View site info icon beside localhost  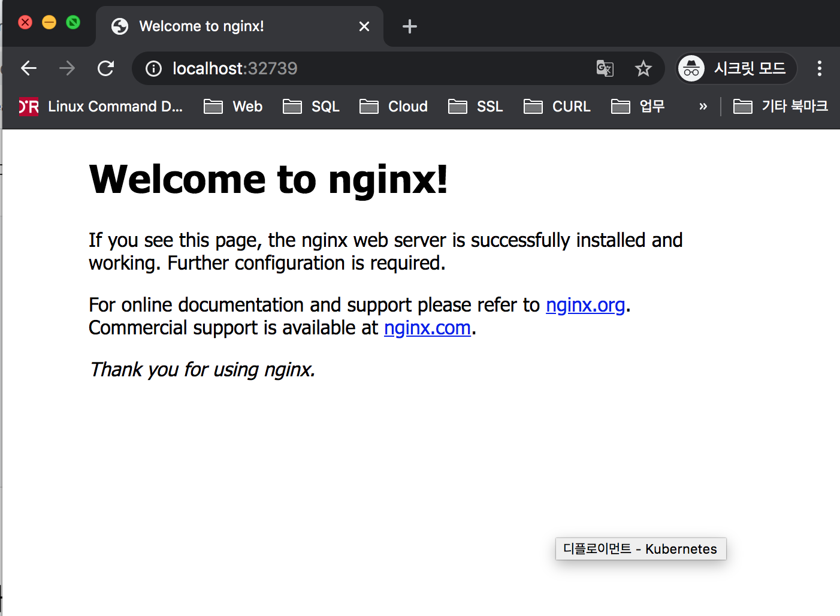click(154, 69)
